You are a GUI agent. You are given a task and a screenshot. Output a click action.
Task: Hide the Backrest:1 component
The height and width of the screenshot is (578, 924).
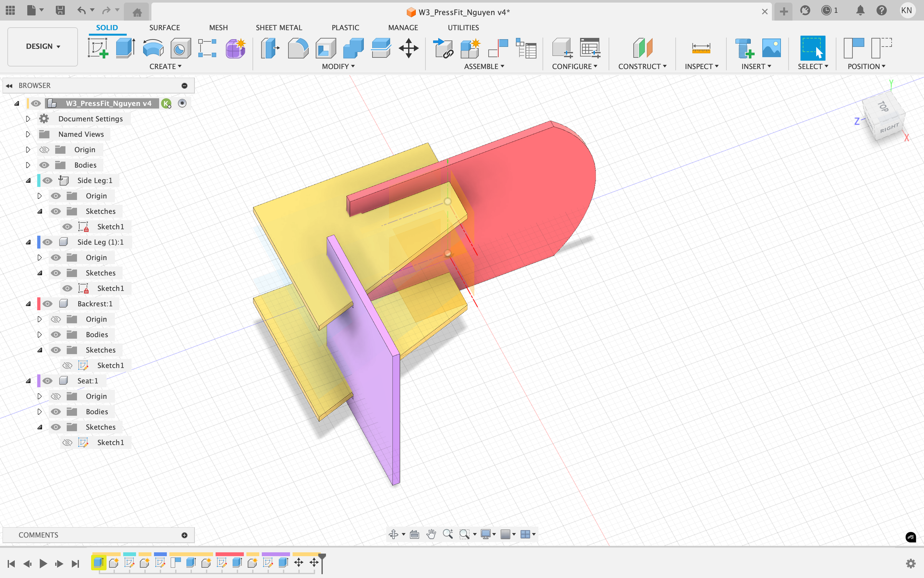click(47, 304)
